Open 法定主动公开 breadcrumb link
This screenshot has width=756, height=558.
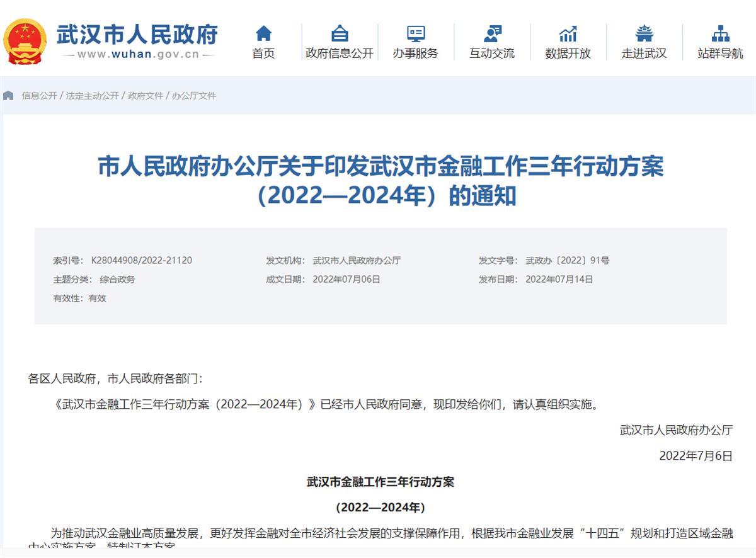click(92, 96)
